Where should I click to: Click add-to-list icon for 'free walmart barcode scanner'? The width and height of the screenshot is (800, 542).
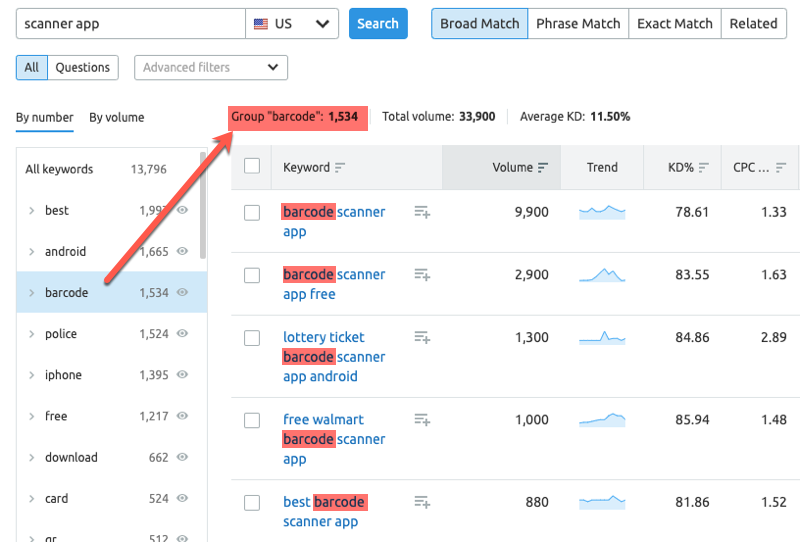click(x=422, y=420)
